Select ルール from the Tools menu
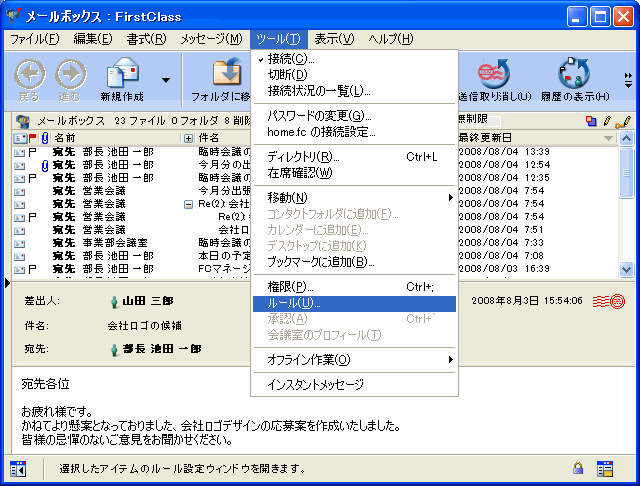 click(294, 303)
